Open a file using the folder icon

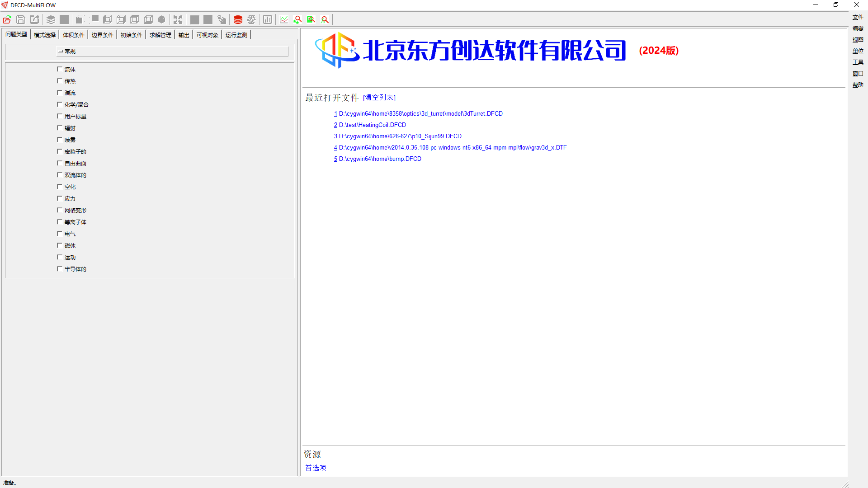(x=7, y=19)
